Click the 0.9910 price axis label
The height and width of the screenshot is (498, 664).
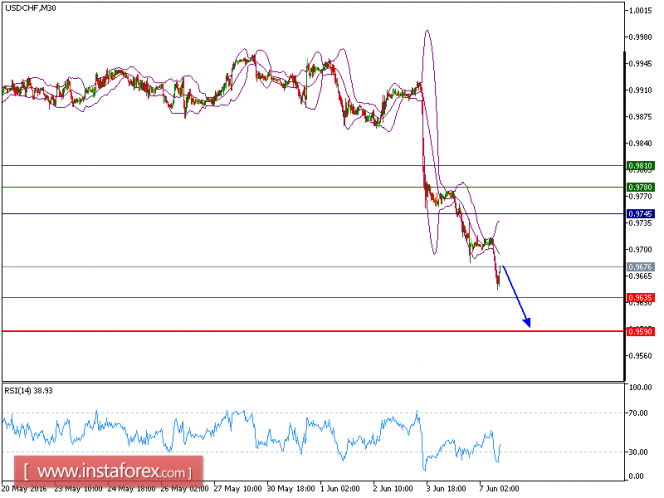click(641, 90)
